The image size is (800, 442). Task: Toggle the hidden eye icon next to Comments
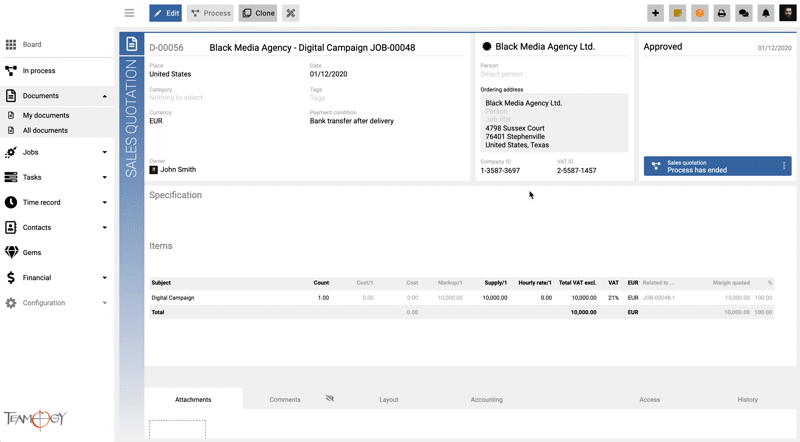(x=330, y=398)
